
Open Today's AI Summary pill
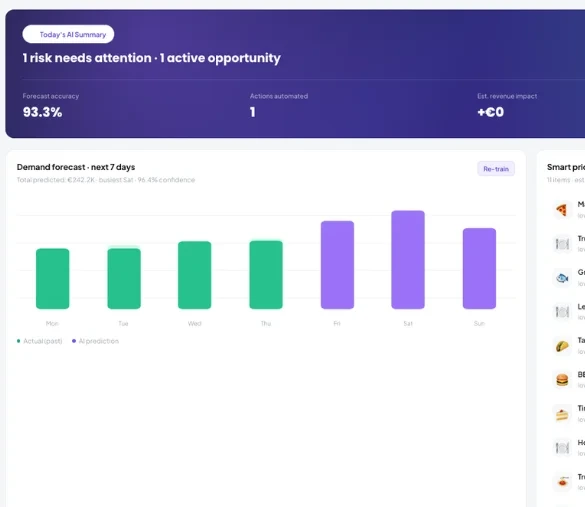(x=68, y=34)
